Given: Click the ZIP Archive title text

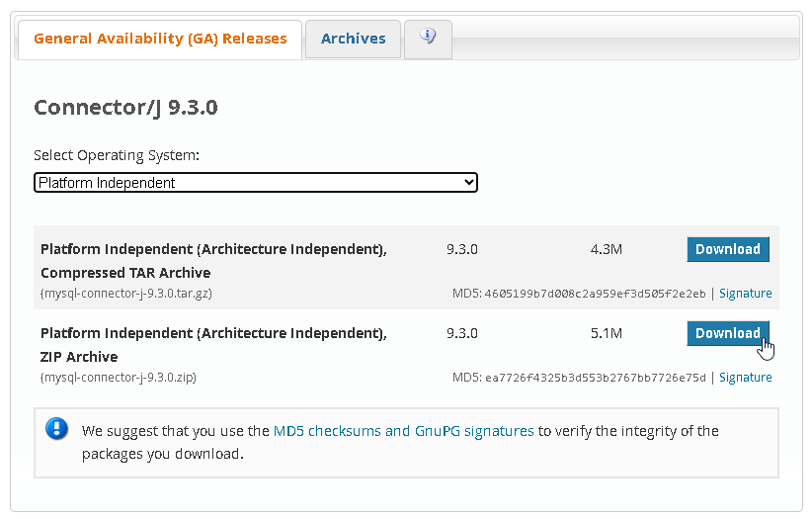Looking at the screenshot, I should click(79, 357).
